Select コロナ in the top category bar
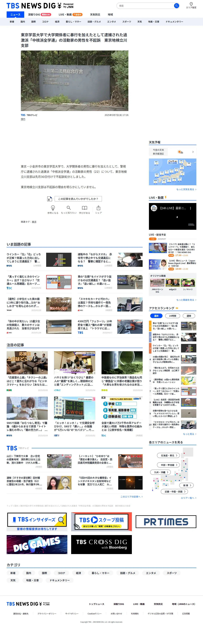This screenshot has height=644, width=203. (x=45, y=22)
